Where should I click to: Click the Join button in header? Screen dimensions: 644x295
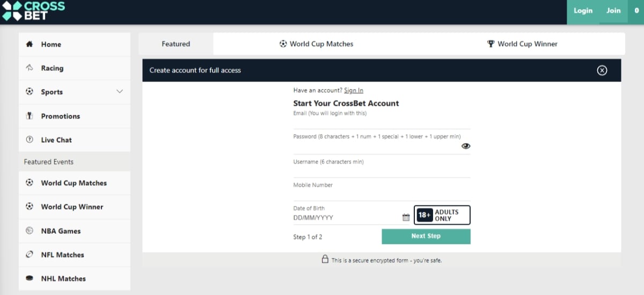[x=613, y=11]
